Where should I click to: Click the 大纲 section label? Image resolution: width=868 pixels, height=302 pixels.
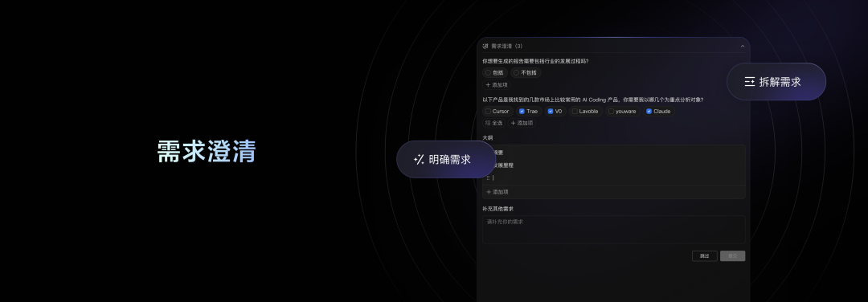(488, 137)
